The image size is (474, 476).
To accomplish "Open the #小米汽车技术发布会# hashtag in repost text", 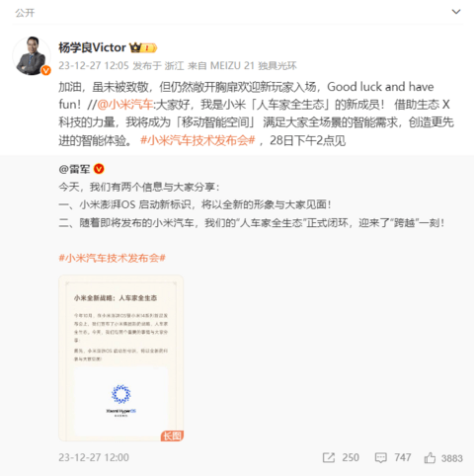I will pos(197,140).
